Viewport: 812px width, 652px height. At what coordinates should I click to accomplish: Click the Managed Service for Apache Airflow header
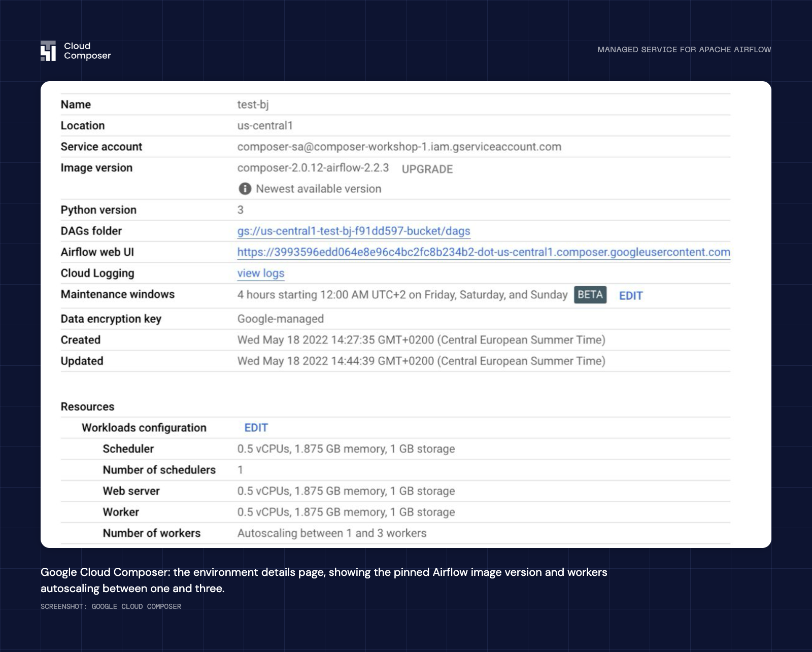pos(684,50)
